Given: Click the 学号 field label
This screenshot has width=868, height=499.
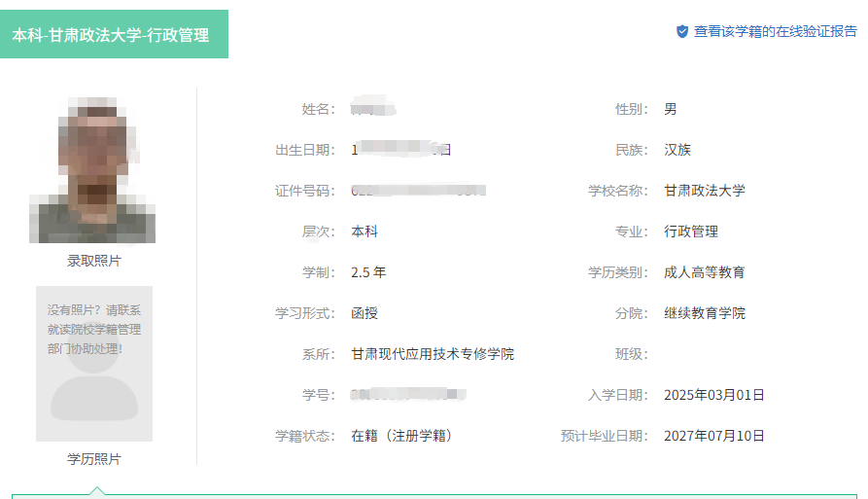Looking at the screenshot, I should point(318,395).
